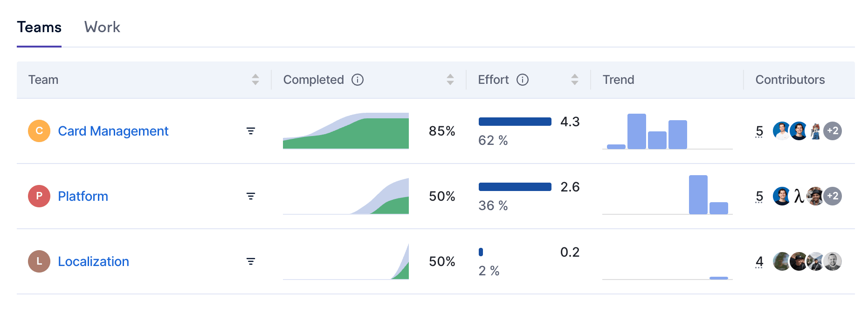The height and width of the screenshot is (314, 868).
Task: Switch to the Work tab
Action: pyautogui.click(x=102, y=27)
